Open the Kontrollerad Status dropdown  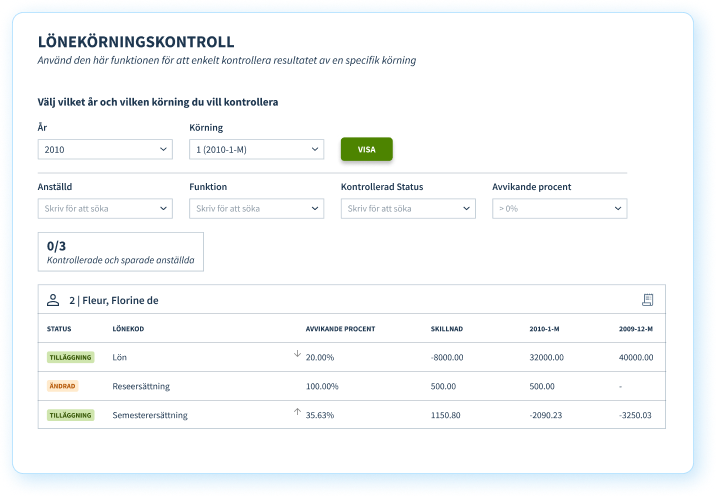tap(408, 208)
